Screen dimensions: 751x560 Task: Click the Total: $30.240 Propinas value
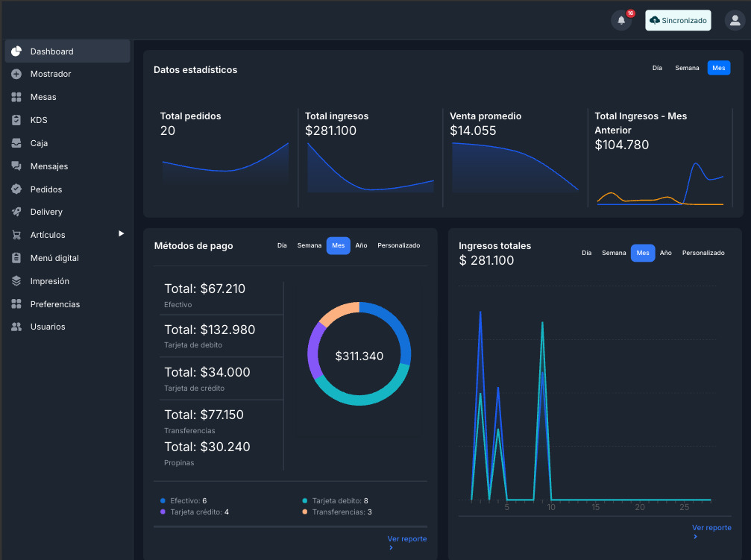207,447
